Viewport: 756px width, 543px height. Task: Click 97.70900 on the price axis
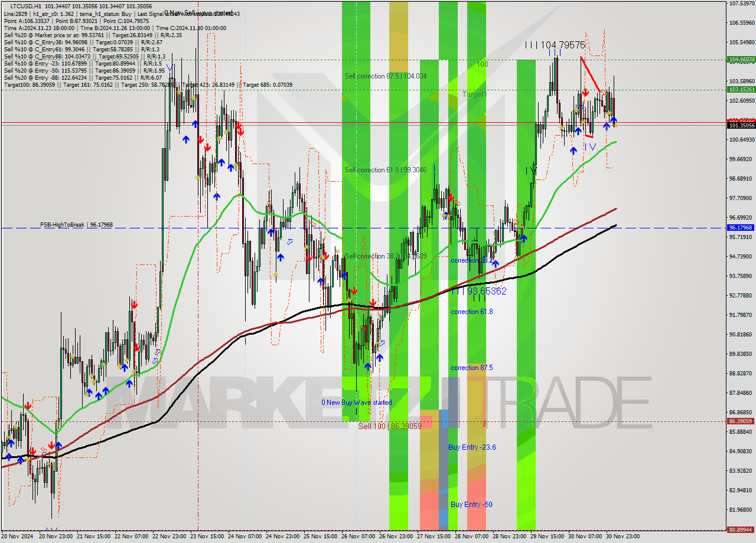coord(741,198)
